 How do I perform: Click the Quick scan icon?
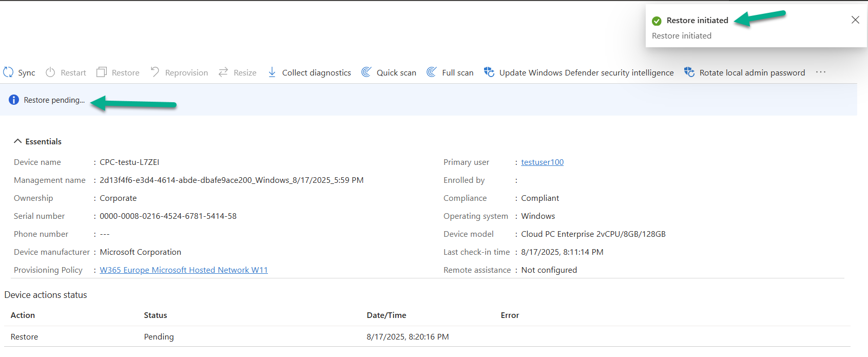coord(367,72)
